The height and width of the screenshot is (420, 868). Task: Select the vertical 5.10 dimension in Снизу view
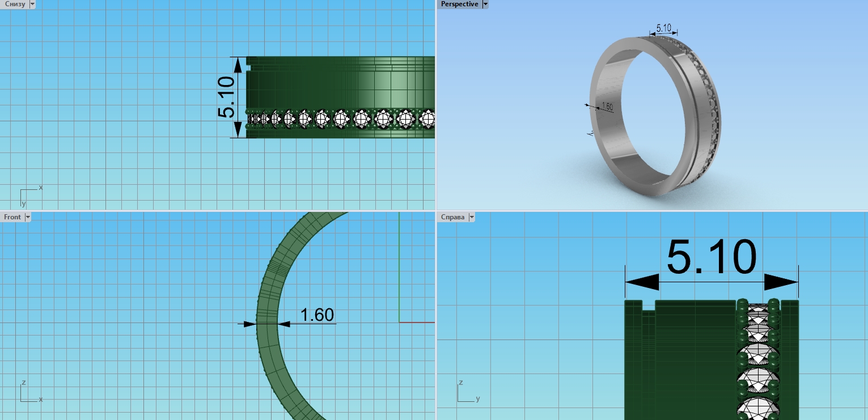click(x=226, y=97)
